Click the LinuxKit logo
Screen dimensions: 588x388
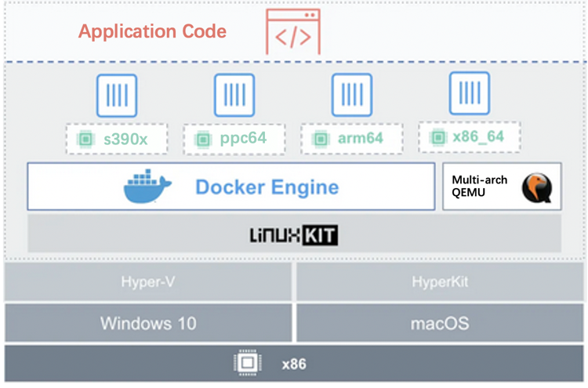pyautogui.click(x=294, y=235)
